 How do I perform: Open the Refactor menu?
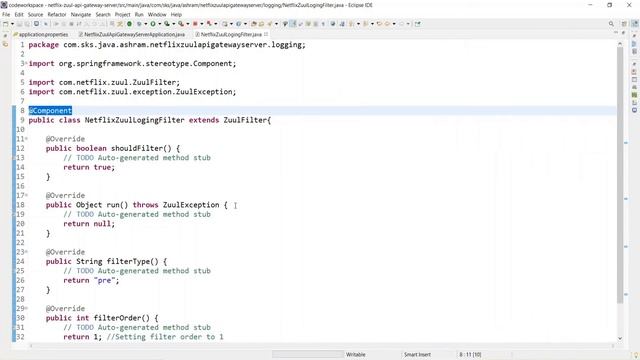57,14
